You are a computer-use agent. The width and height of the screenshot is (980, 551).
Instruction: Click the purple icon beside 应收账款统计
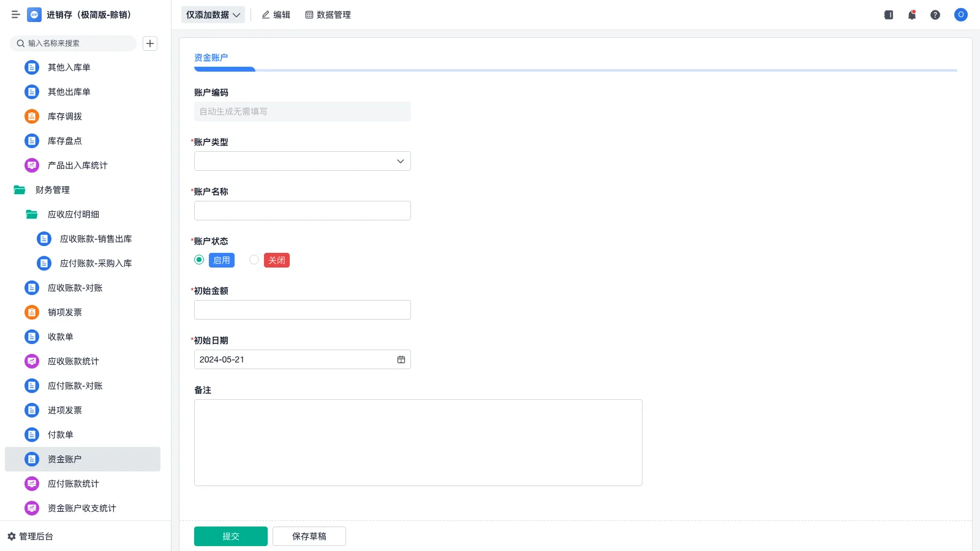coord(32,361)
